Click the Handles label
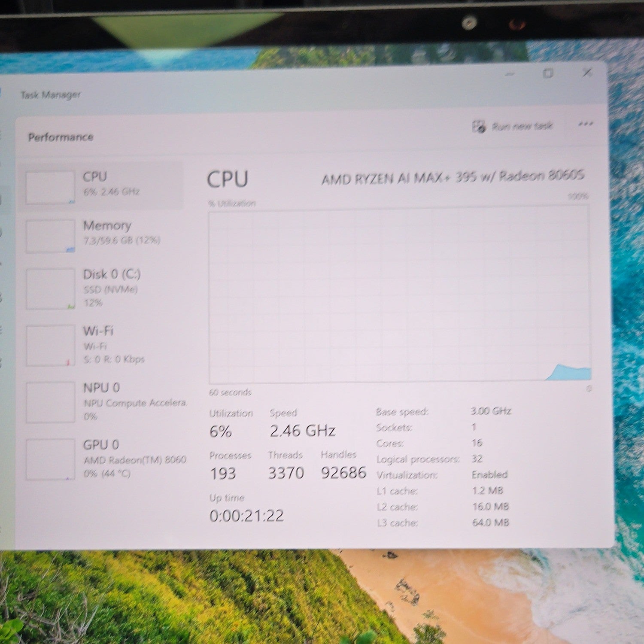This screenshot has height=644, width=644. [339, 454]
